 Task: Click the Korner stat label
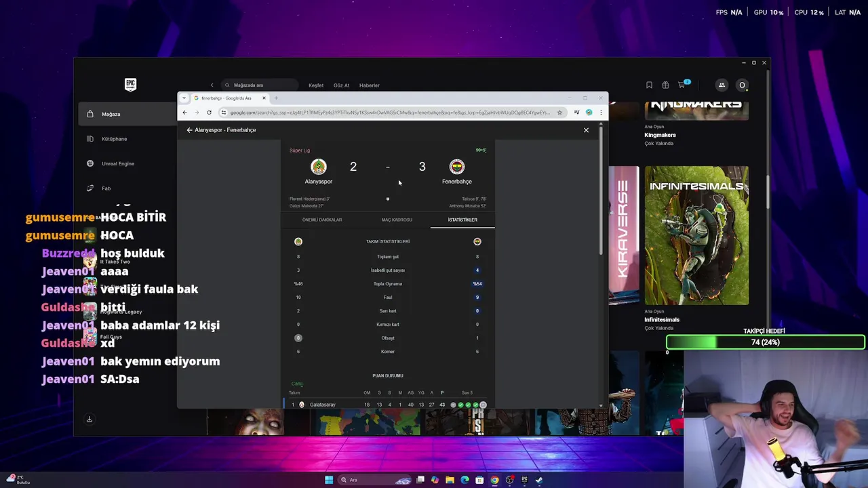point(388,352)
